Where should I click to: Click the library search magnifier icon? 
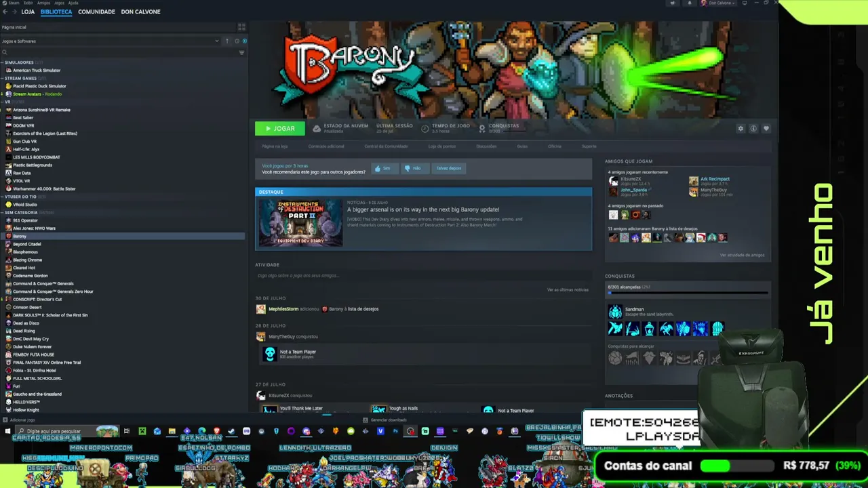tap(4, 52)
